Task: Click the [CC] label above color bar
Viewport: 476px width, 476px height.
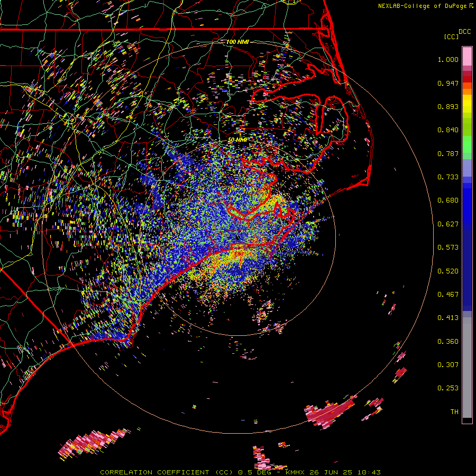Action: [x=451, y=36]
